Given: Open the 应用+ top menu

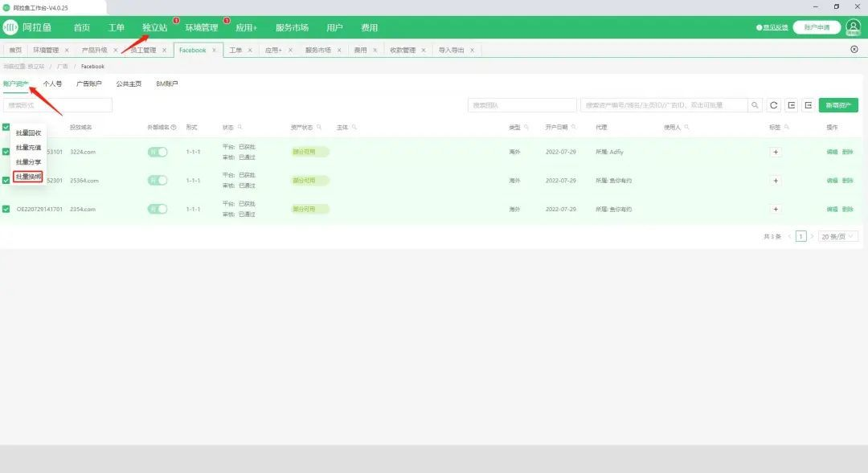Looking at the screenshot, I should click(247, 27).
